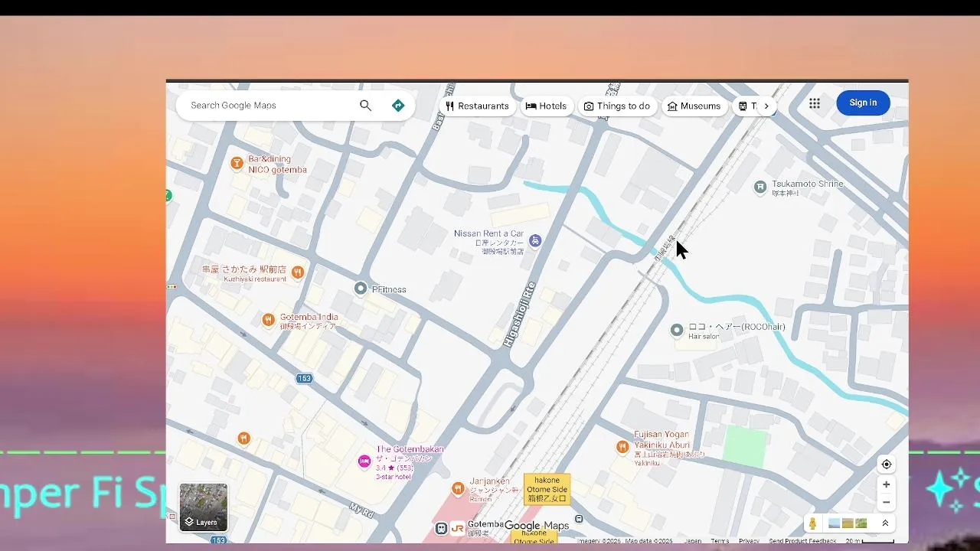The height and width of the screenshot is (551, 980).
Task: Click the ROCOhair salon marker
Action: pos(677,330)
